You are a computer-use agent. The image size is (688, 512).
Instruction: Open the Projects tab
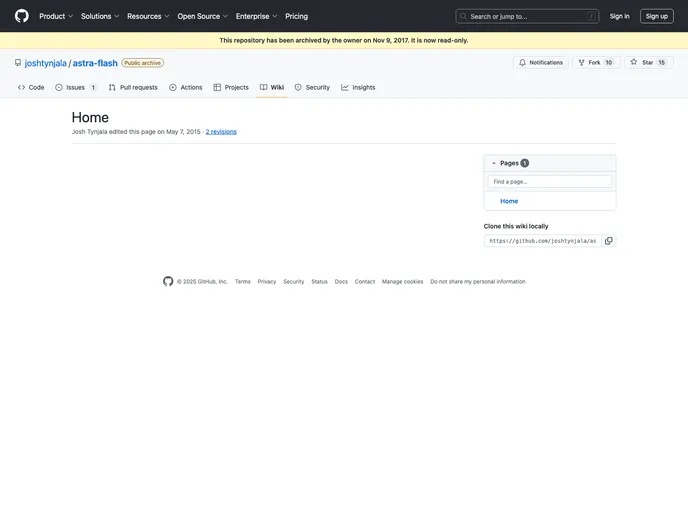[231, 87]
